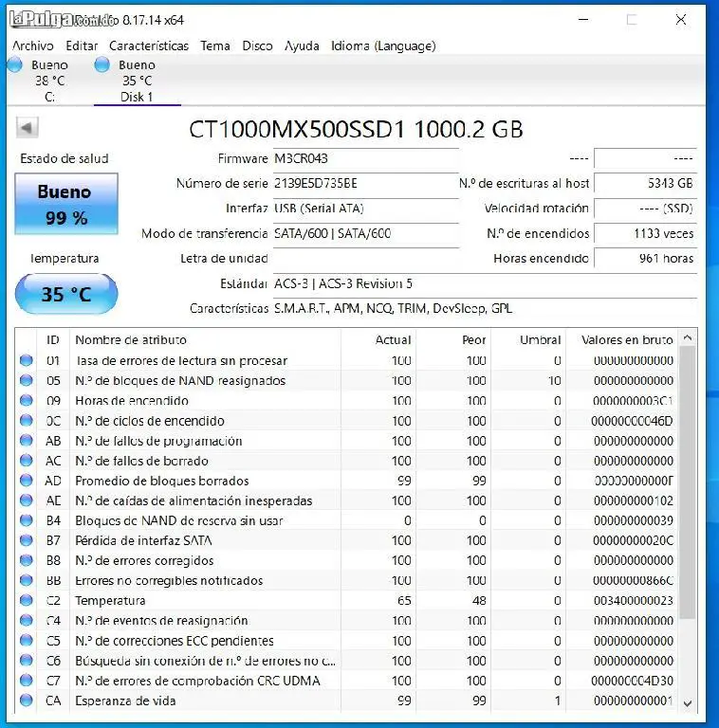The width and height of the screenshot is (719, 728).
Task: Open the Ayuda menu
Action: pyautogui.click(x=302, y=45)
